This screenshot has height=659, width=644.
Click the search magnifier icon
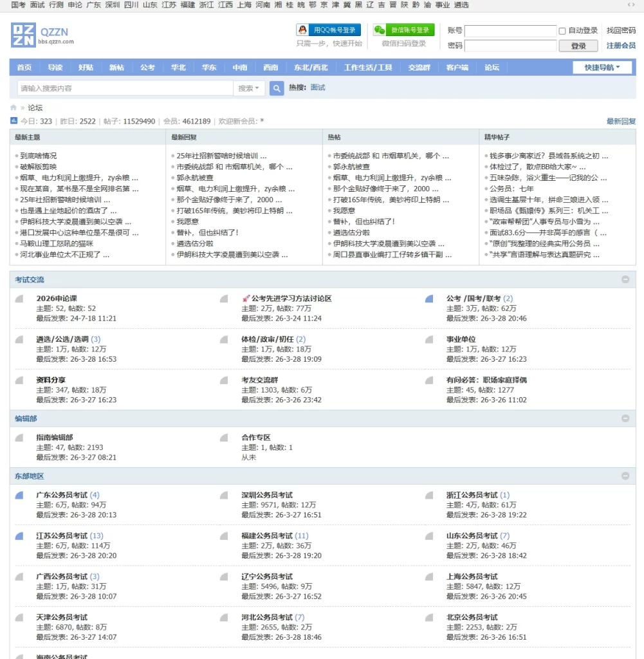[276, 88]
